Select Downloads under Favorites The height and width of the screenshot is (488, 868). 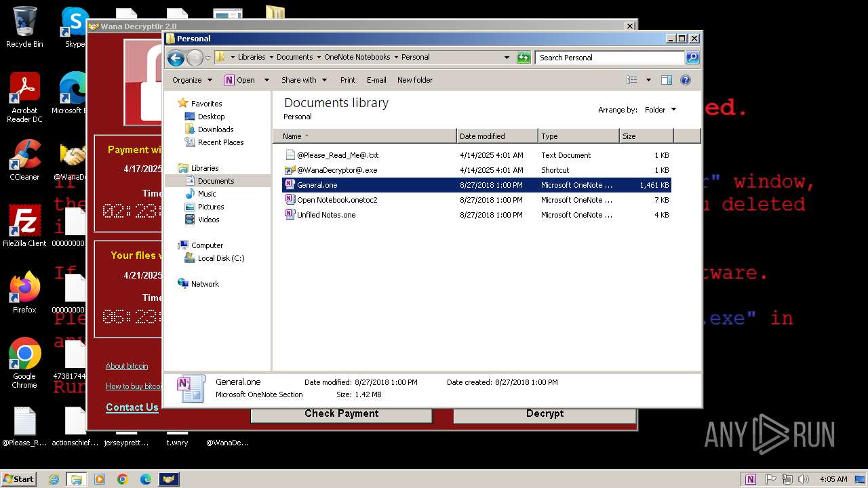pyautogui.click(x=216, y=129)
